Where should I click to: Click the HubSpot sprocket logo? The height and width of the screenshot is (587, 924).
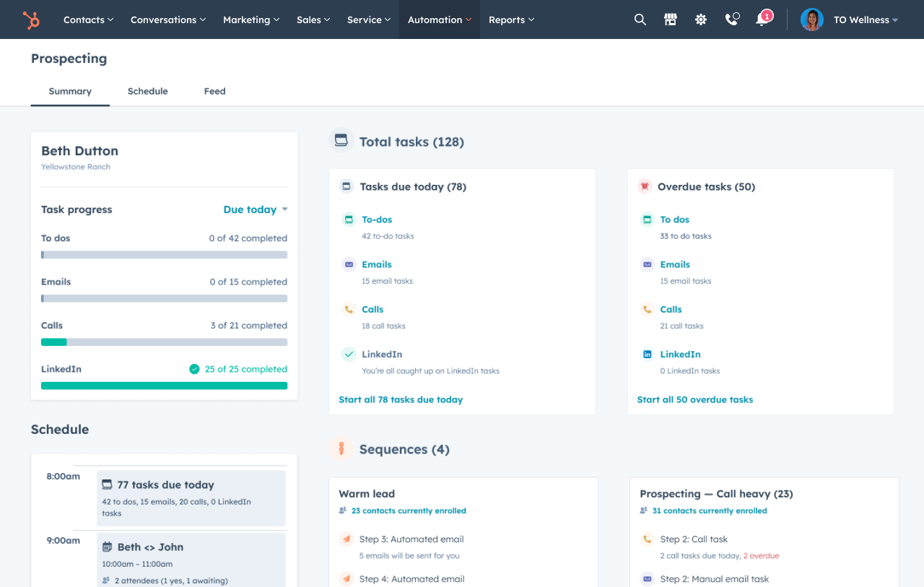[x=31, y=19]
